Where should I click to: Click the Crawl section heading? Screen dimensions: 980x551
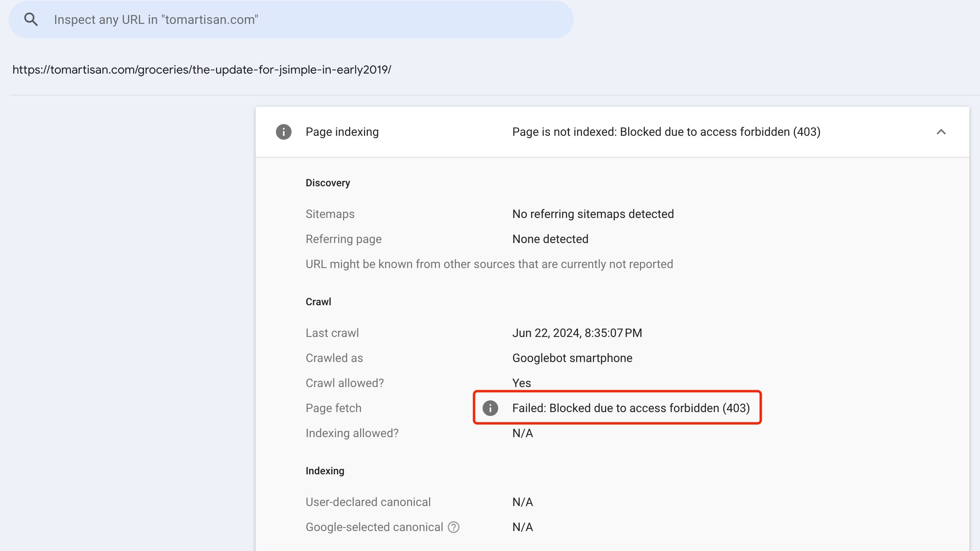(318, 302)
